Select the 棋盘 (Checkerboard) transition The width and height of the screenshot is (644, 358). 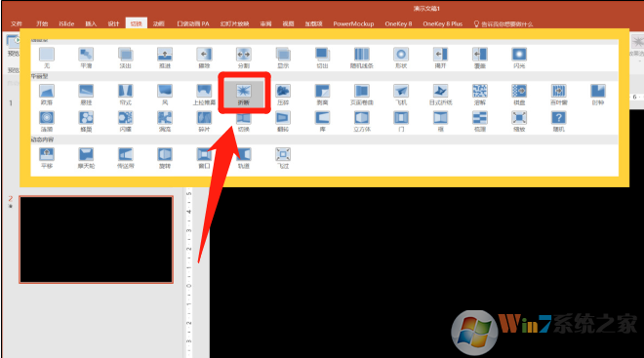point(519,95)
